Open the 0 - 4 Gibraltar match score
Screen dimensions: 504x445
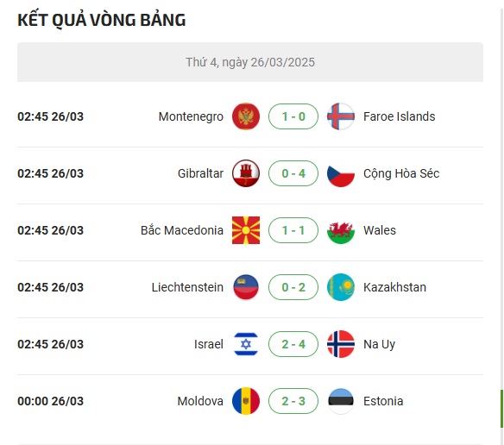point(293,173)
